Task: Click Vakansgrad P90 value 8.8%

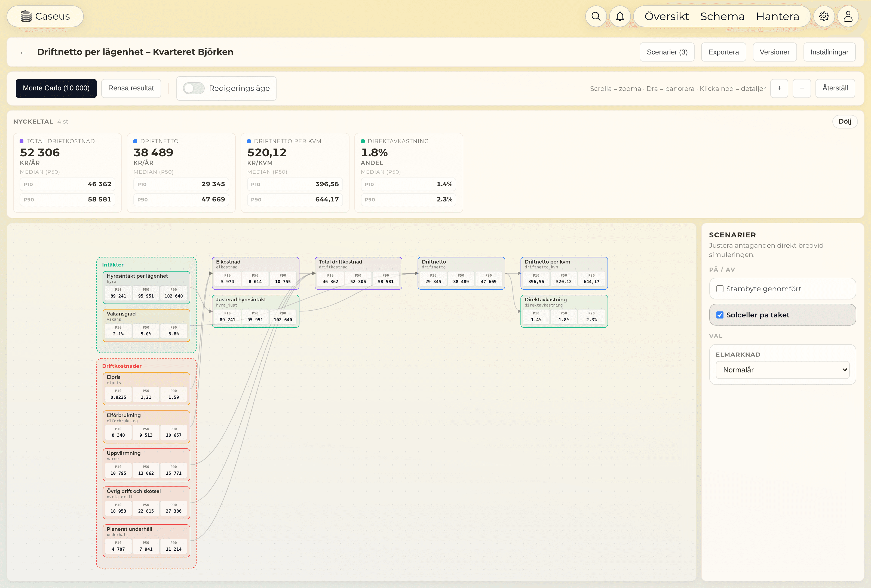Action: coord(174,334)
